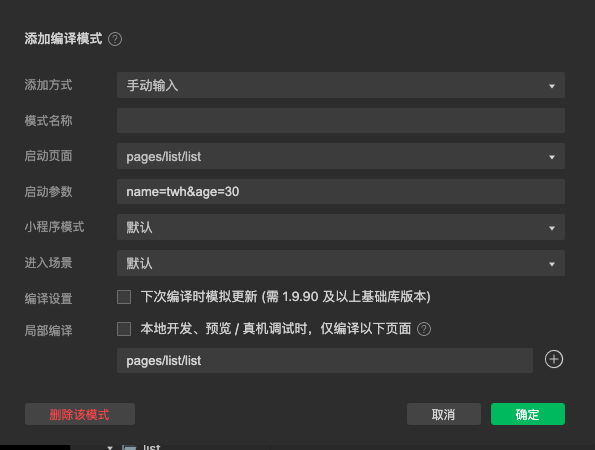595x450 pixels.
Task: Click the red 删除该模式 button
Action: (80, 414)
